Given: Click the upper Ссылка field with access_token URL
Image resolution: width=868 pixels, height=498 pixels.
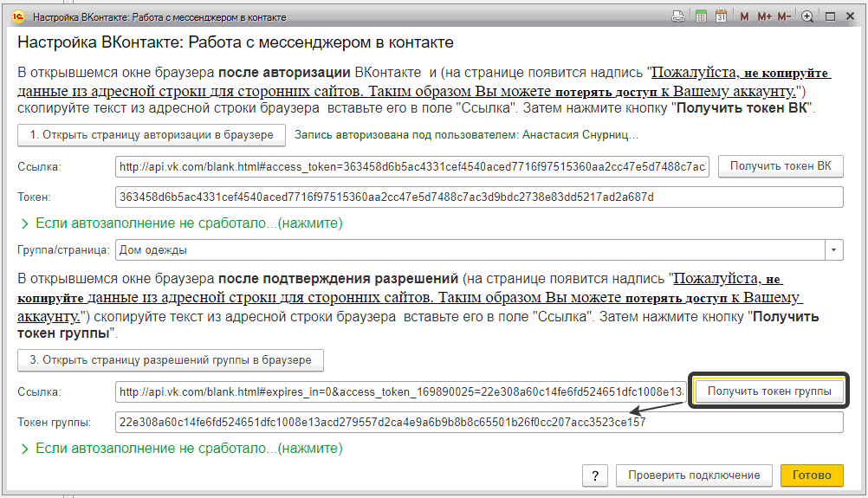Looking at the screenshot, I should click(412, 166).
